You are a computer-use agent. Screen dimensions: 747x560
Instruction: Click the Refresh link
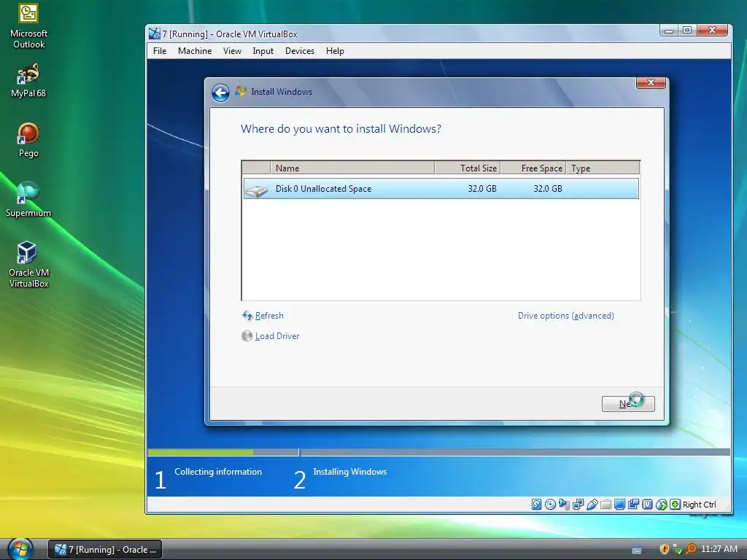pos(269,316)
